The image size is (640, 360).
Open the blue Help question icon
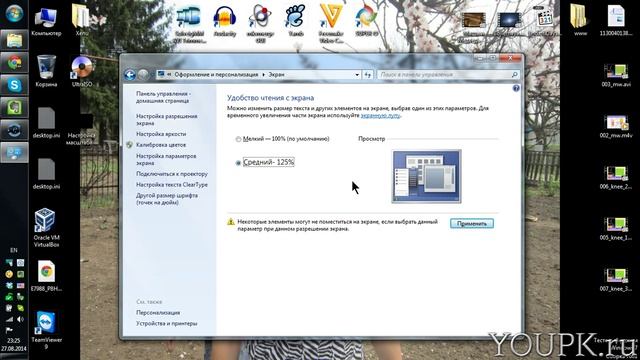(x=516, y=88)
